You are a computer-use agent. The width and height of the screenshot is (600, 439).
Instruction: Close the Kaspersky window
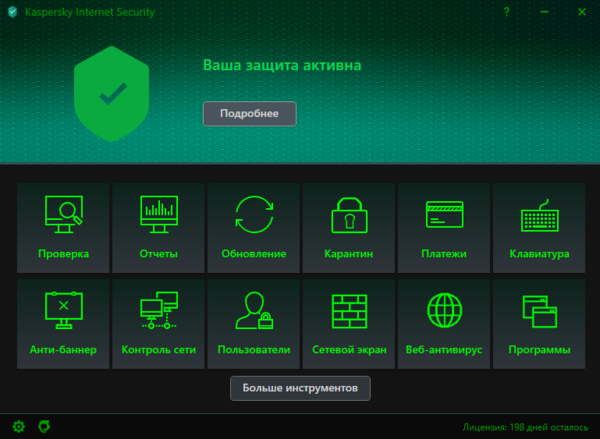[x=582, y=12]
